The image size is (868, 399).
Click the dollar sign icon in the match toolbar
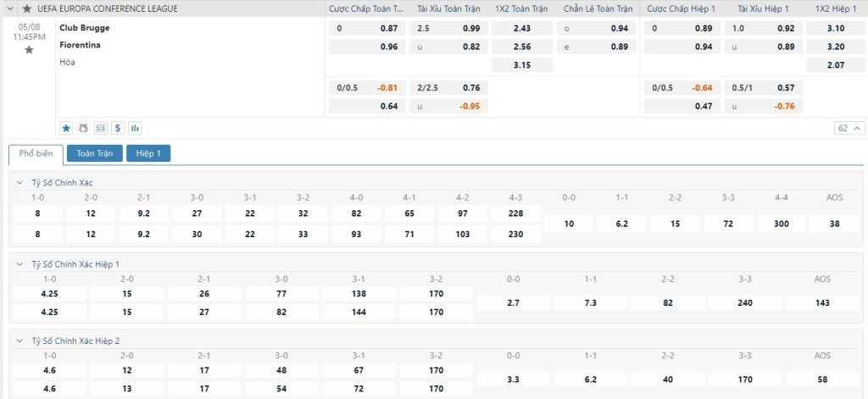(x=118, y=128)
